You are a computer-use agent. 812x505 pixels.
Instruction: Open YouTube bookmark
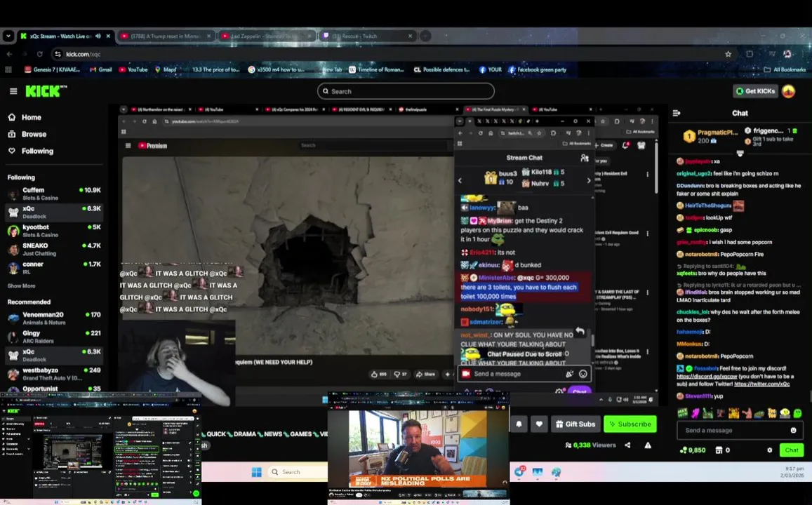point(133,69)
